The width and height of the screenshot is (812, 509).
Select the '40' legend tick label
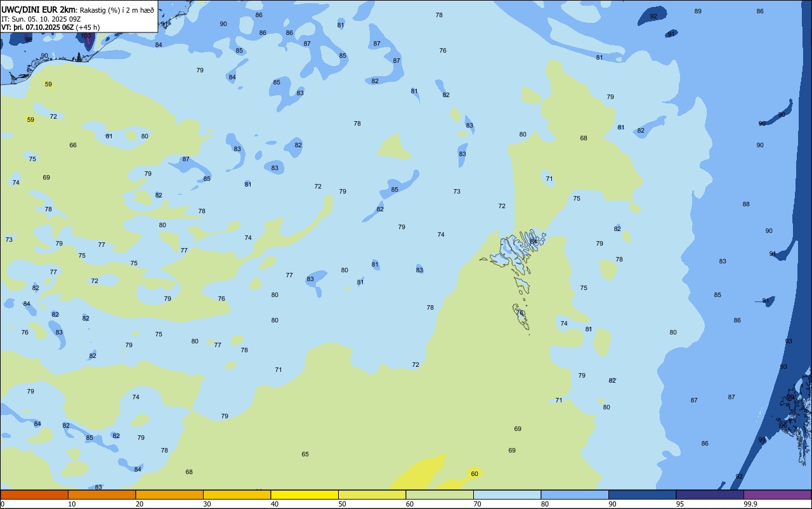click(x=275, y=504)
